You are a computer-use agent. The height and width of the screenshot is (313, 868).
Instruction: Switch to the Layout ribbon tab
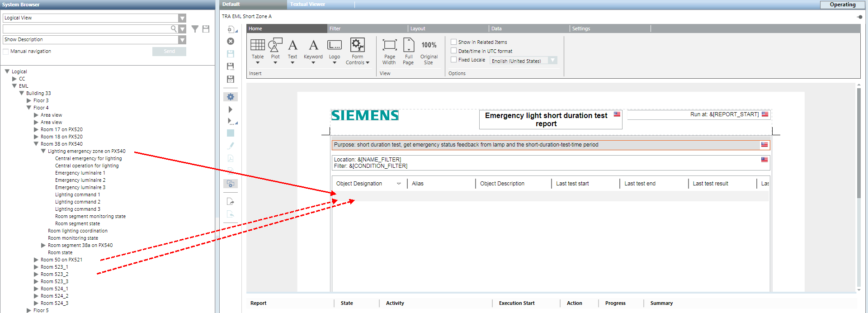pyautogui.click(x=418, y=28)
